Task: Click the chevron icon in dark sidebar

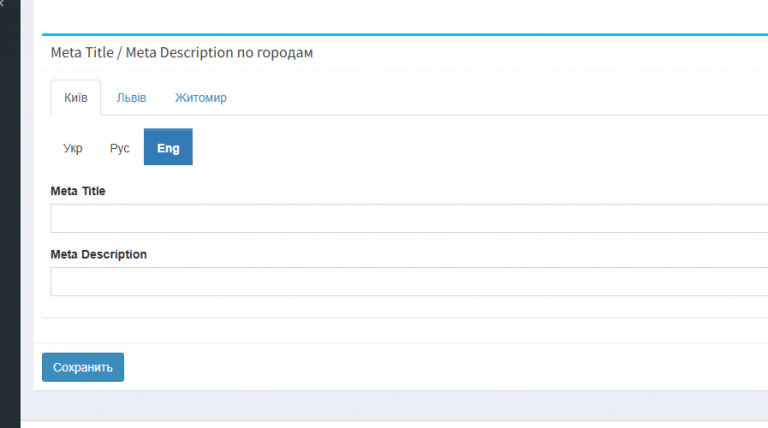Action: [x=2, y=3]
